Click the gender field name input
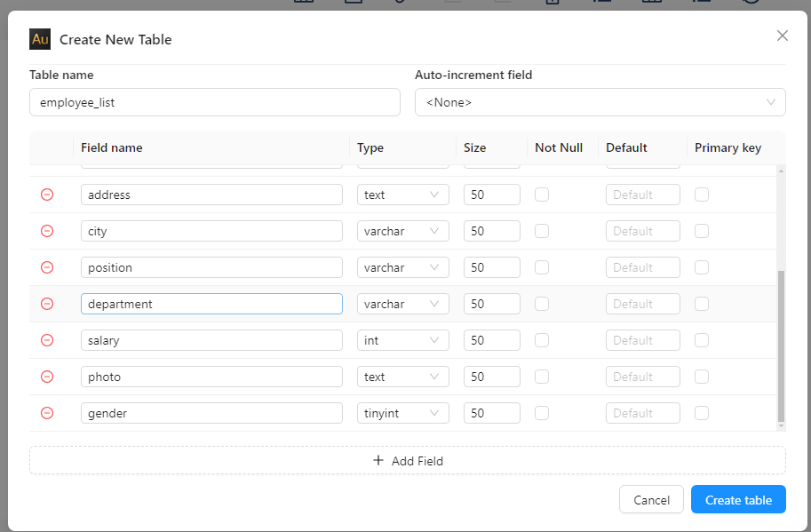This screenshot has width=811, height=532. pos(211,413)
